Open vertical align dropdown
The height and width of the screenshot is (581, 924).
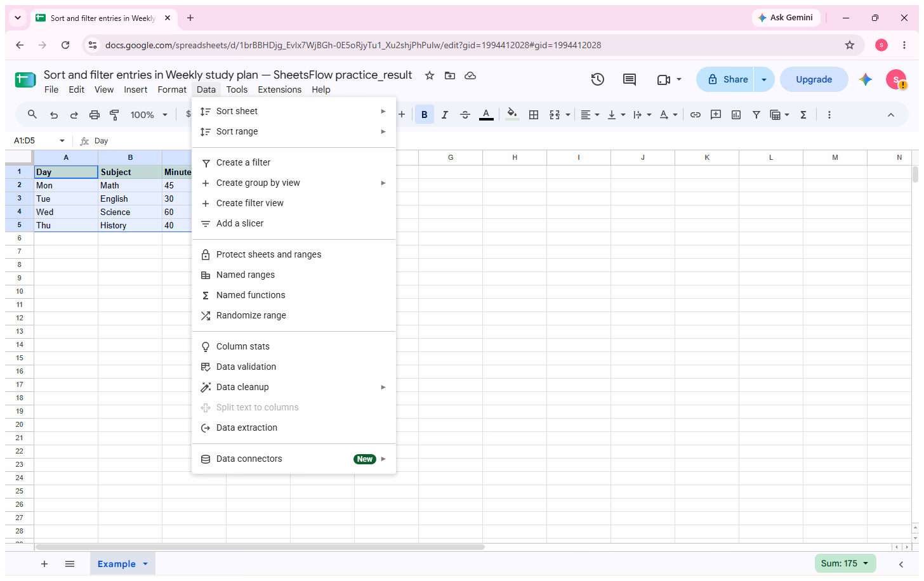pos(616,115)
